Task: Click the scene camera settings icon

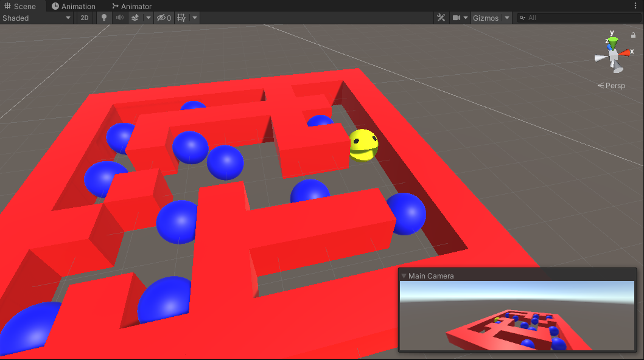Action: [457, 18]
